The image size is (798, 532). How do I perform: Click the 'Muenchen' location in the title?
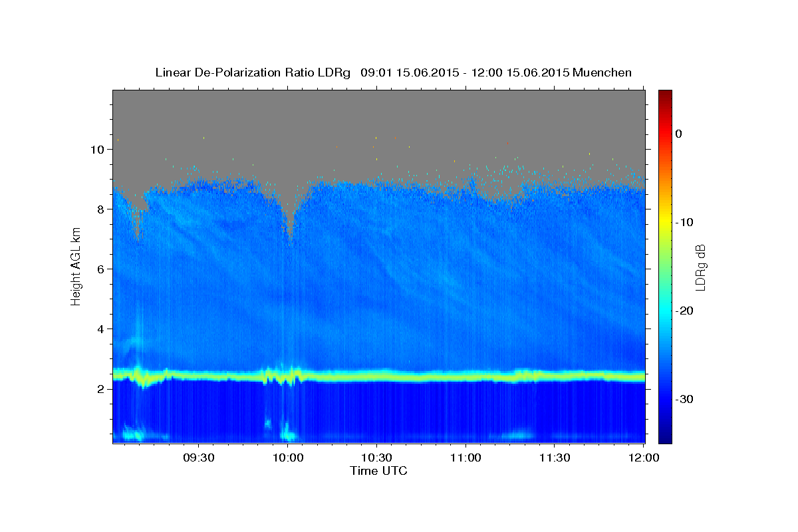[x=602, y=72]
